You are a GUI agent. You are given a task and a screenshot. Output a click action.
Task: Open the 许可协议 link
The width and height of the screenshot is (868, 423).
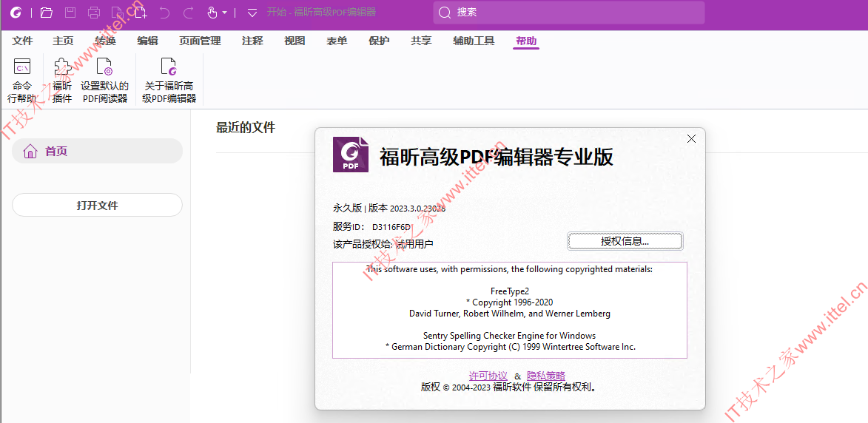(488, 376)
